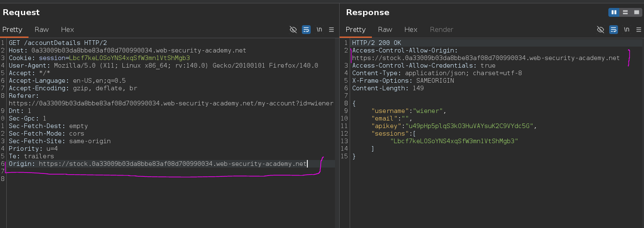Click the Dnt: 1 header
Screen dimensions: 644x228
[x=20, y=111]
